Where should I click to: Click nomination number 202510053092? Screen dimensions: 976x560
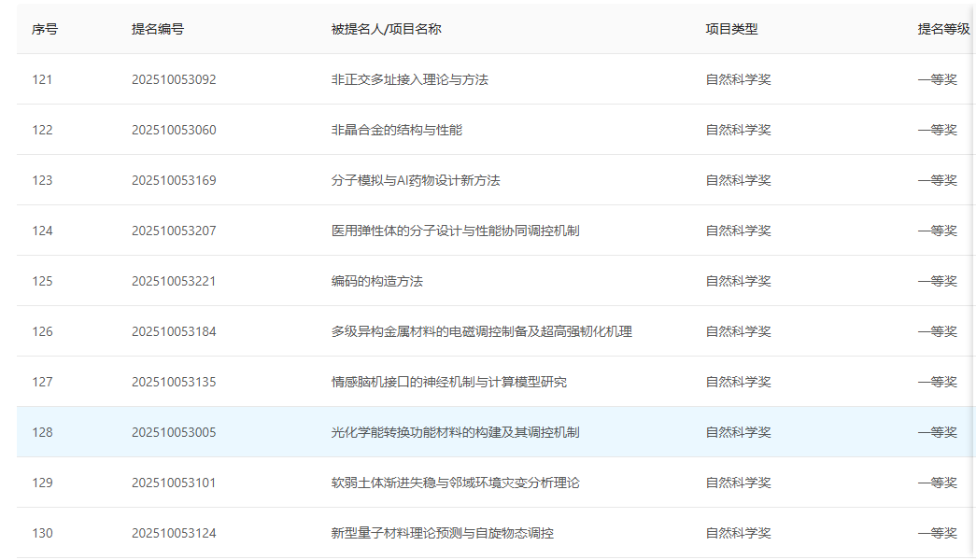[174, 79]
